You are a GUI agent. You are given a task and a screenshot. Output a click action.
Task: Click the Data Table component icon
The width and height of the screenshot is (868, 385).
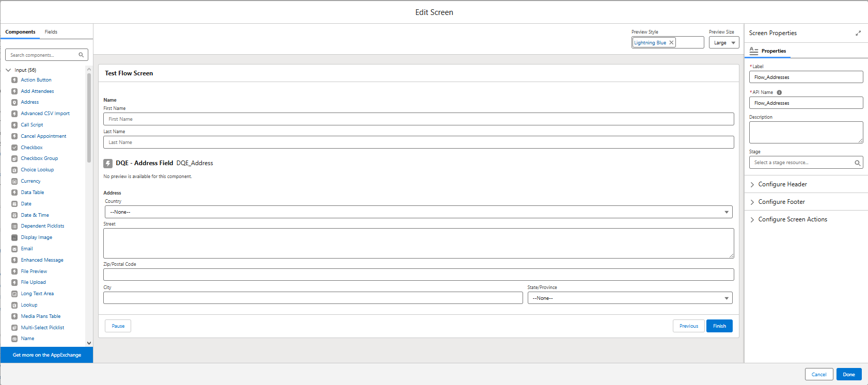(x=14, y=192)
